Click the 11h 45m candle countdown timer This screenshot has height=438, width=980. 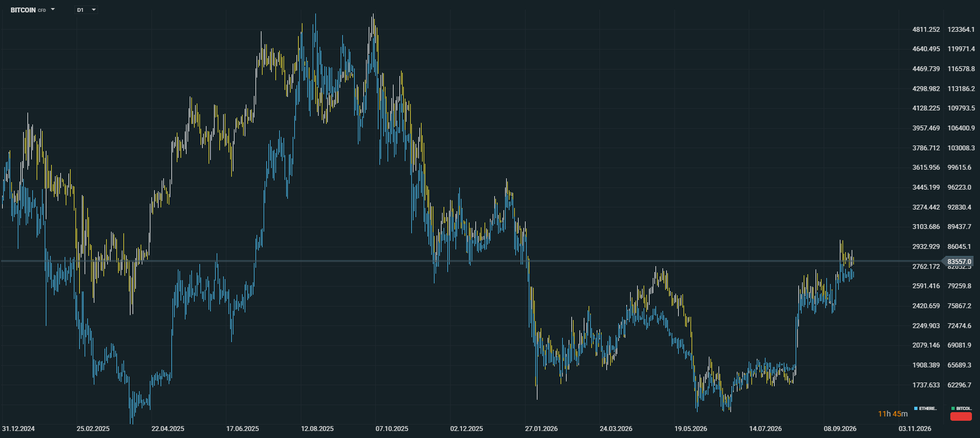[x=893, y=414]
